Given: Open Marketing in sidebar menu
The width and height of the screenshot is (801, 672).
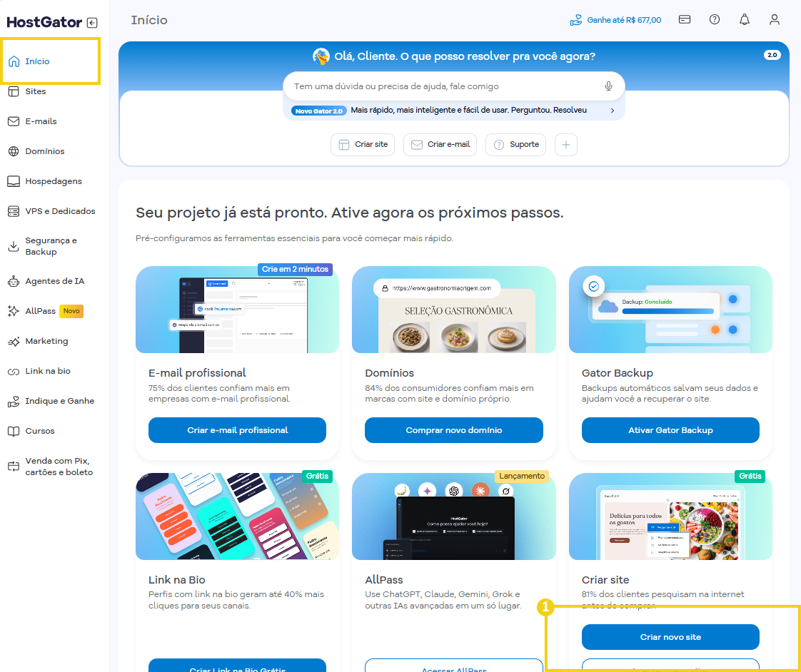Looking at the screenshot, I should point(46,341).
